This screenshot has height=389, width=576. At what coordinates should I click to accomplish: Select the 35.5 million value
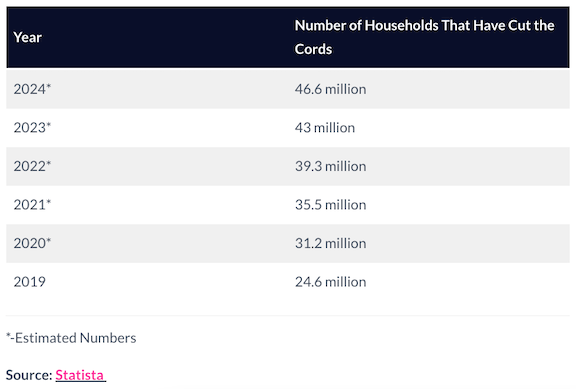[x=330, y=205]
